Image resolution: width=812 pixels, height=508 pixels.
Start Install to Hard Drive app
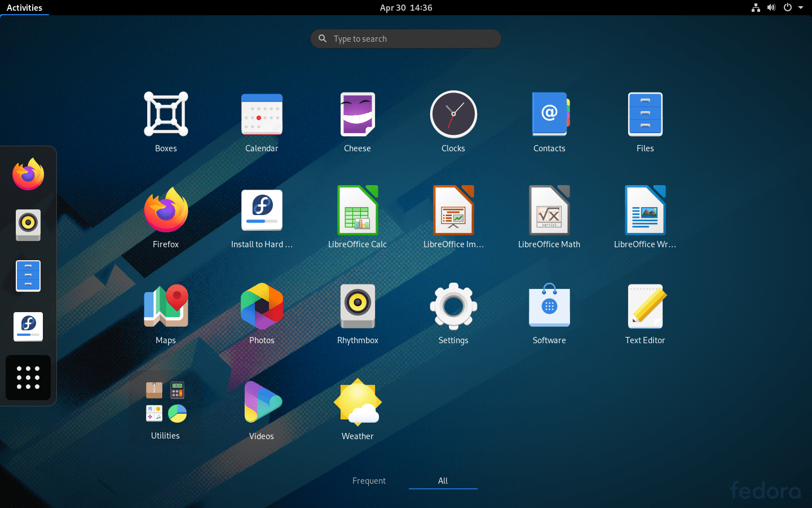[262, 211]
